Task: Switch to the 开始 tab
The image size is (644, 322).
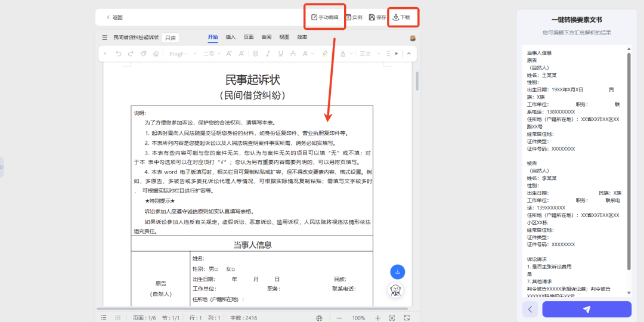Action: tap(213, 37)
